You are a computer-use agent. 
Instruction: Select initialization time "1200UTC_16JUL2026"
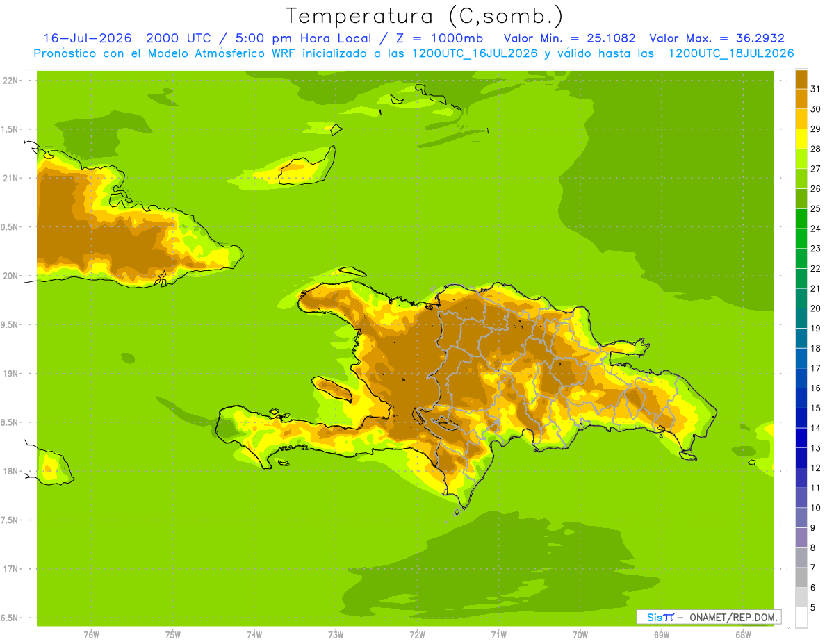(x=475, y=53)
